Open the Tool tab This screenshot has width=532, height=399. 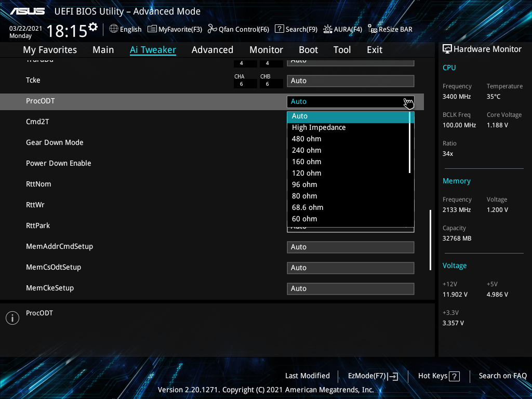(x=342, y=50)
